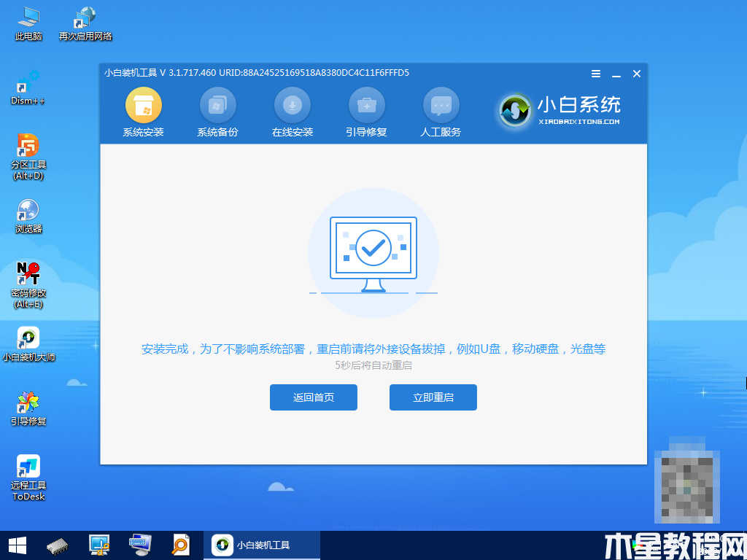The width and height of the screenshot is (747, 560).
Task: Select the 引导修复 toolbar icon
Action: tap(367, 105)
